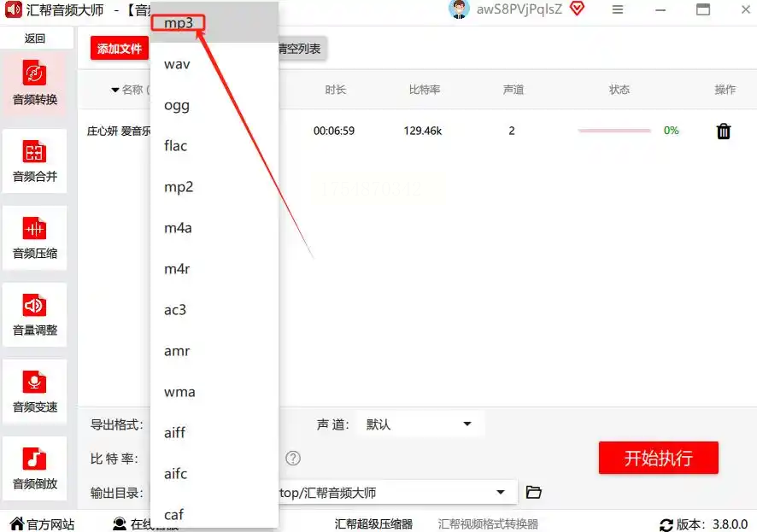Click the user avatar icon

click(458, 9)
